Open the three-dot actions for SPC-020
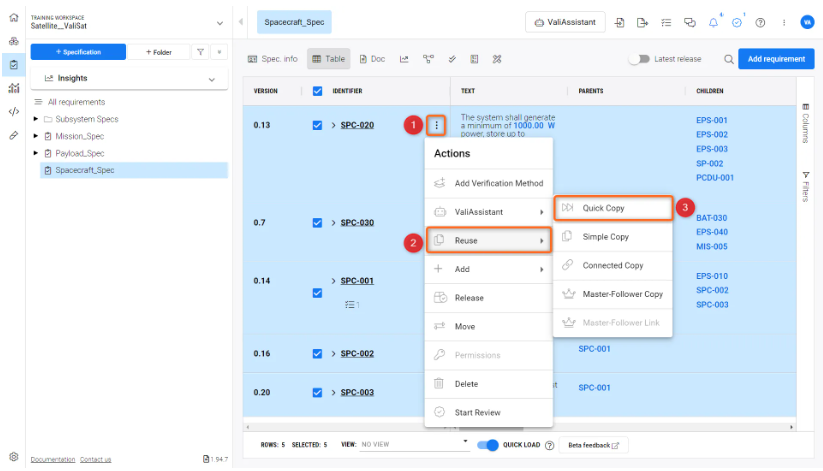This screenshot has width=823, height=471. (x=436, y=125)
